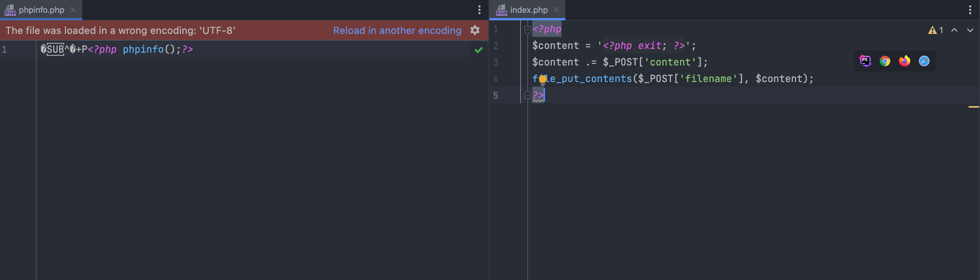Open encoding notification settings gear
This screenshot has height=280, width=980.
pyautogui.click(x=475, y=30)
